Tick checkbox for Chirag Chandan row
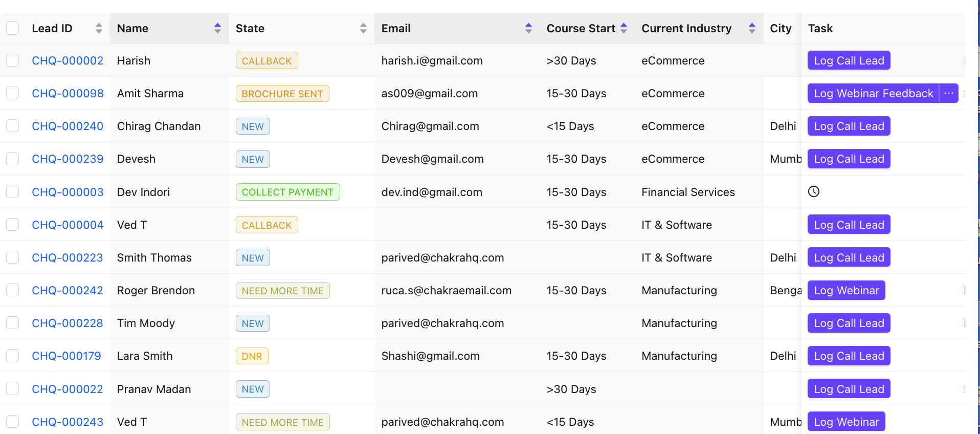The image size is (980, 434). click(13, 126)
